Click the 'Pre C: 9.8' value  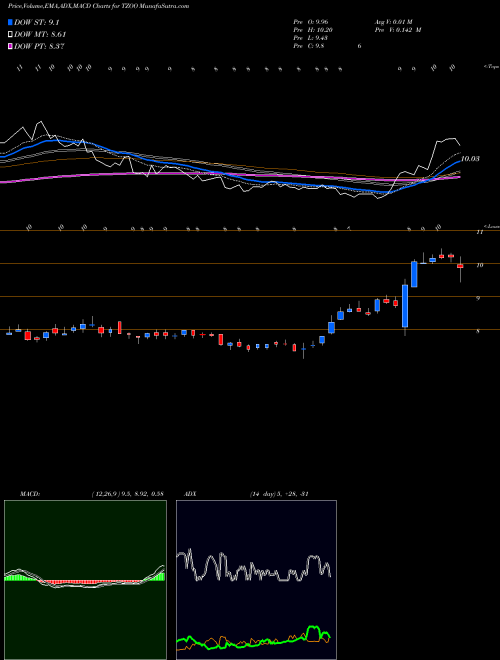coord(309,46)
